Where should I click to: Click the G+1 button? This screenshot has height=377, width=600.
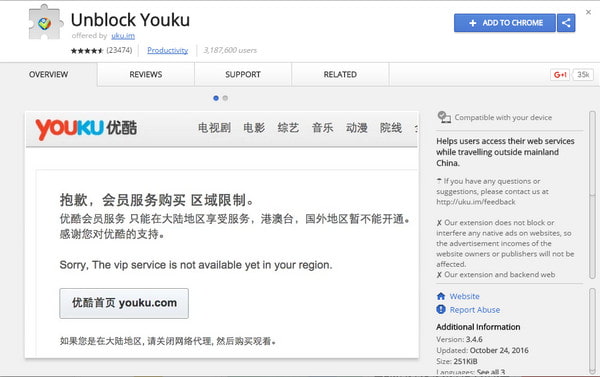click(560, 75)
